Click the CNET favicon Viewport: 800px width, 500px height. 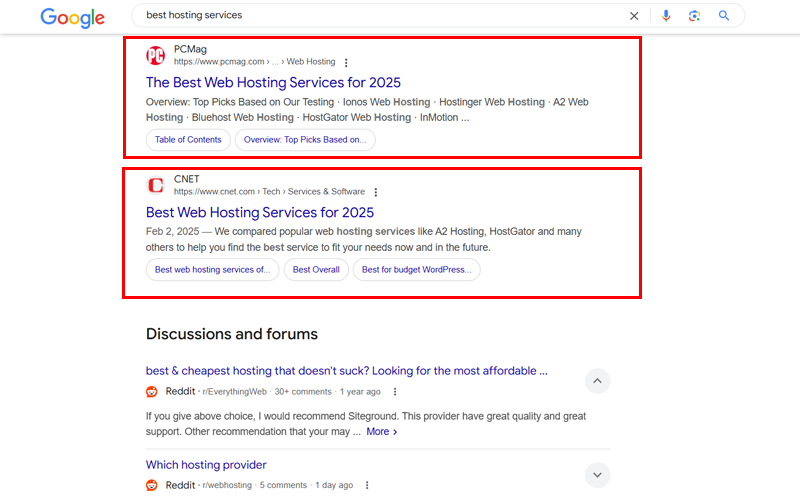156,185
